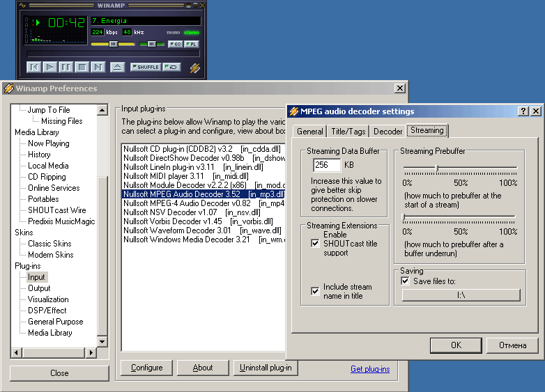Screen dimensions: 545x392
Task: Open Modern Skins preferences
Action: point(51,255)
